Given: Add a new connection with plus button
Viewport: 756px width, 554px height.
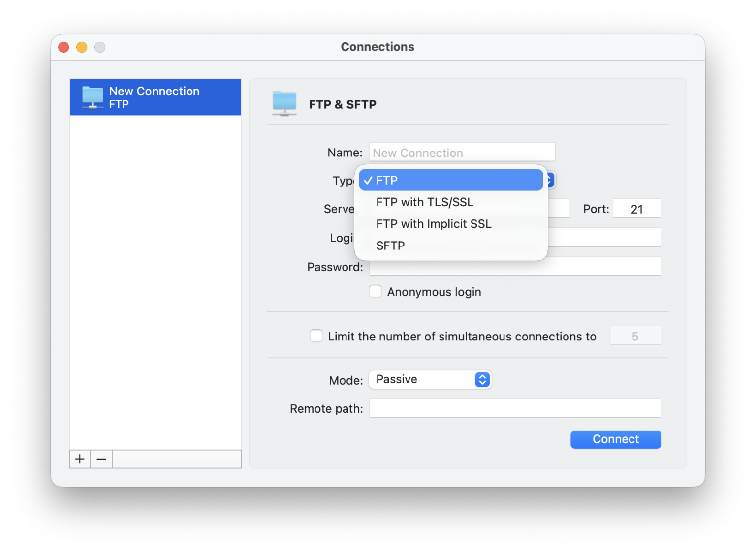Looking at the screenshot, I should (80, 459).
